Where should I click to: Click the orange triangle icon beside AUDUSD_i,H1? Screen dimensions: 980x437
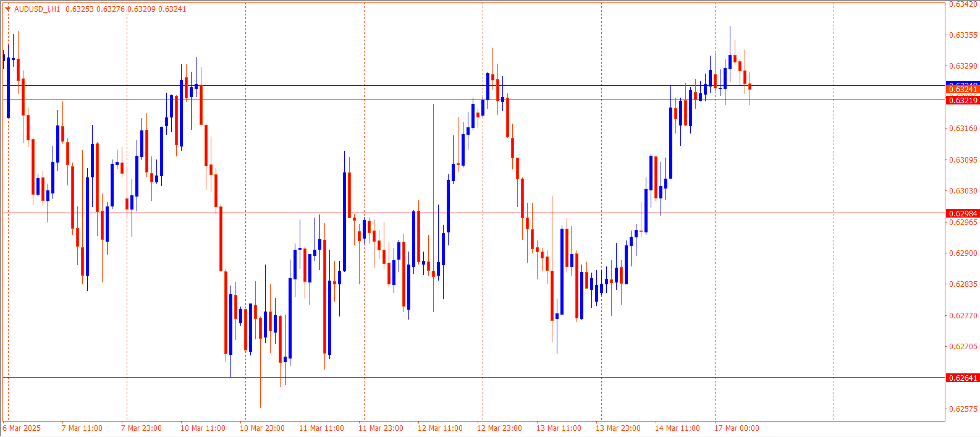tap(7, 9)
